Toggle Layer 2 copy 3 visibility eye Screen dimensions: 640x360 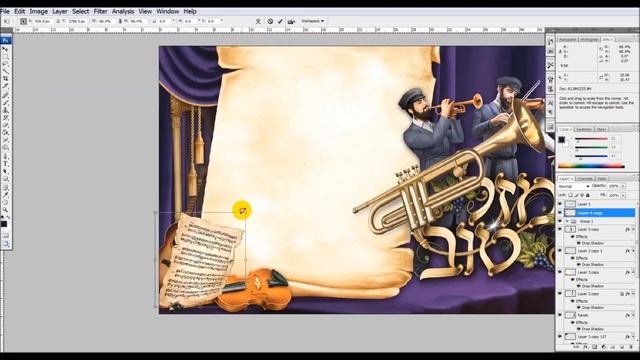click(x=560, y=251)
